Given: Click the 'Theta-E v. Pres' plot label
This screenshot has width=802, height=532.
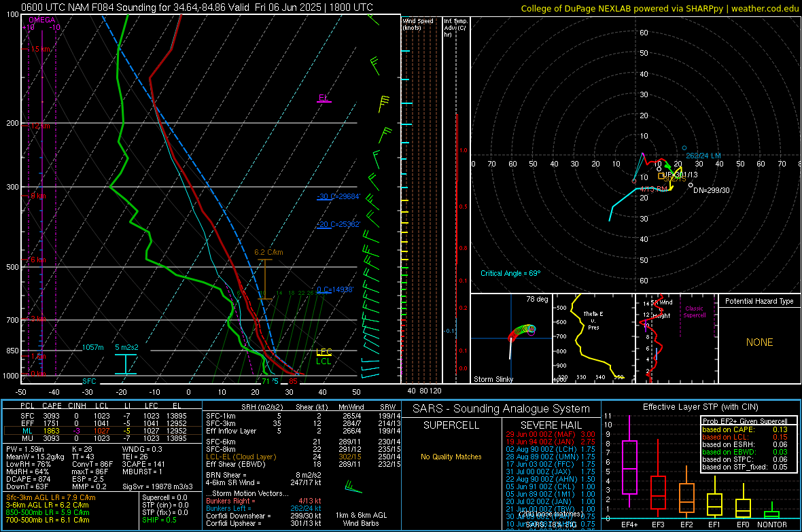Looking at the screenshot, I should [593, 320].
